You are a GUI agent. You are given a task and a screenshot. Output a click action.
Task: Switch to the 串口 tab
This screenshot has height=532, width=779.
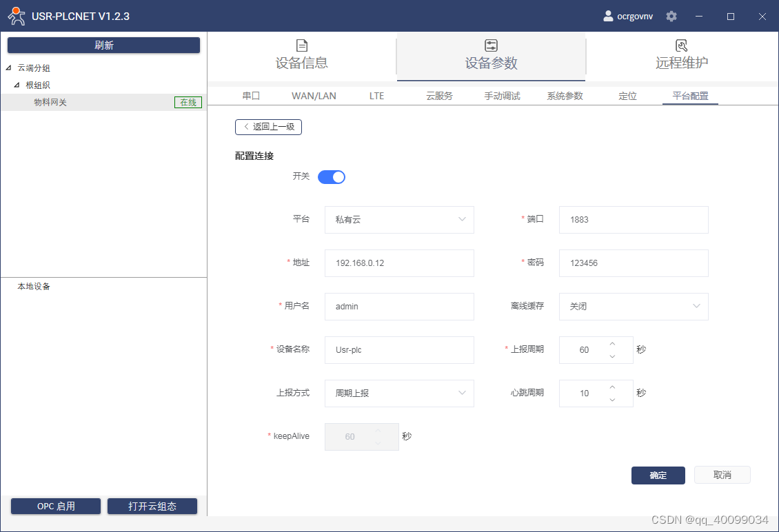click(251, 96)
